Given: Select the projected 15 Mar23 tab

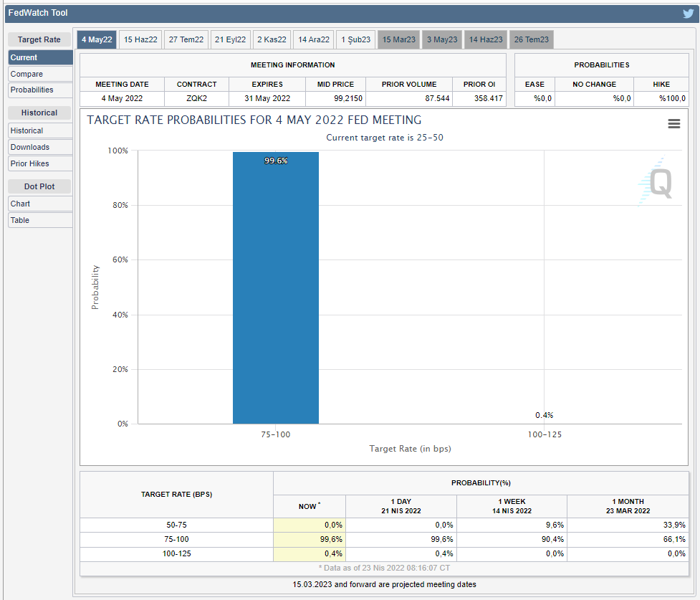Looking at the screenshot, I should (398, 40).
